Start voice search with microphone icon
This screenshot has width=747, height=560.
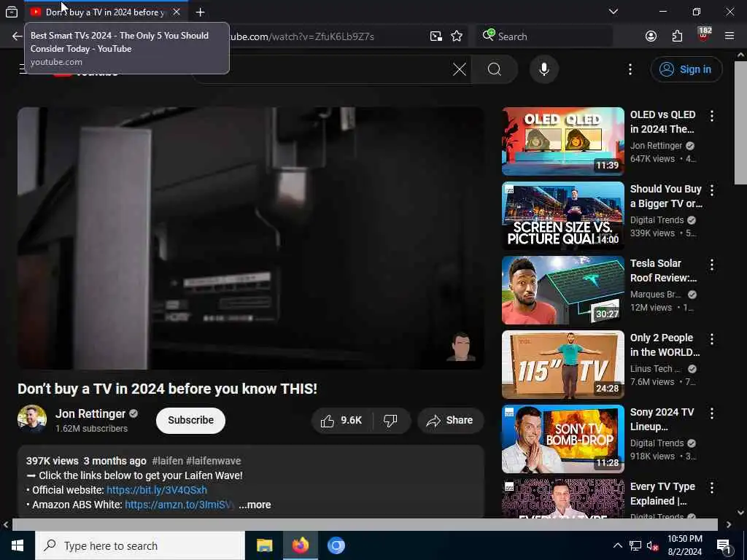click(x=544, y=69)
